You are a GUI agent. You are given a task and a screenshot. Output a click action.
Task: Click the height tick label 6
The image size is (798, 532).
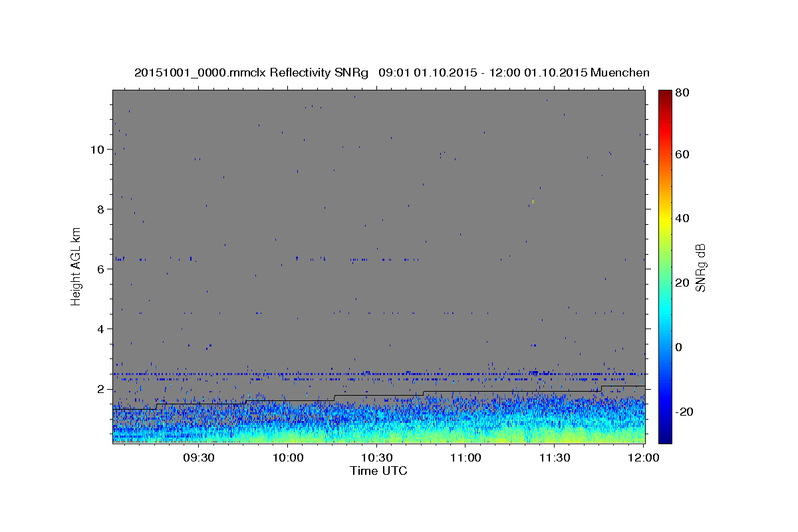(100, 269)
